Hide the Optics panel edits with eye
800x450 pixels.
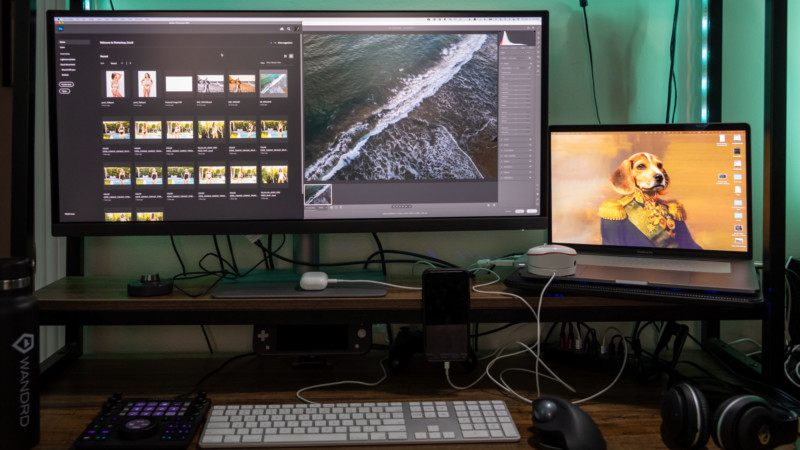[x=530, y=161]
